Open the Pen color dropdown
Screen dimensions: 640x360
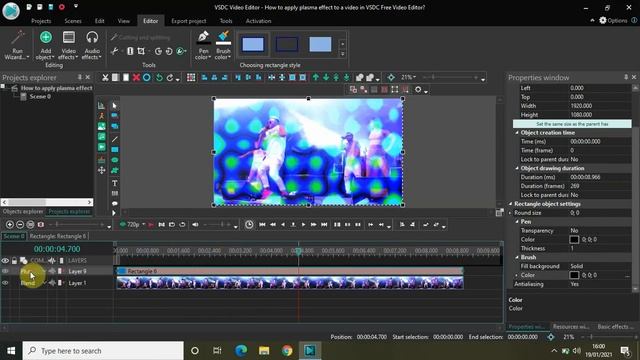[x=203, y=45]
